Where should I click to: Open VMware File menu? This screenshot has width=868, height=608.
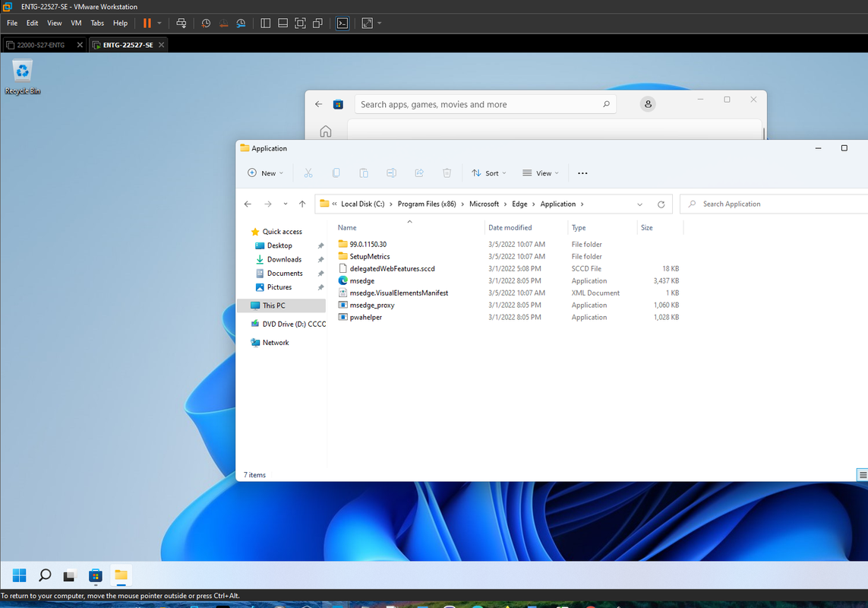coord(12,24)
